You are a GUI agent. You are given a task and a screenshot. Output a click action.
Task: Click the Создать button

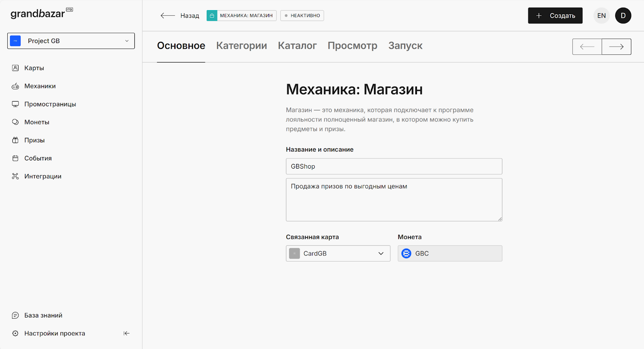tap(555, 16)
